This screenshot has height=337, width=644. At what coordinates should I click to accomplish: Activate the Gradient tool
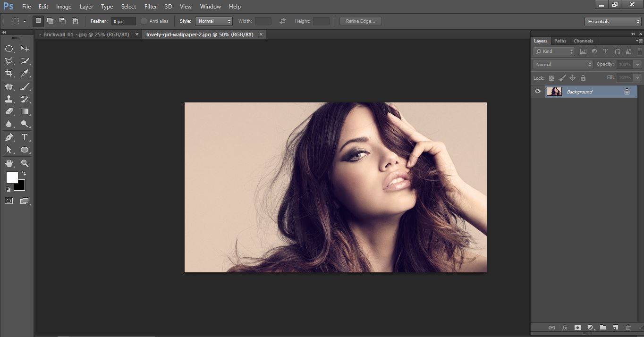(25, 111)
